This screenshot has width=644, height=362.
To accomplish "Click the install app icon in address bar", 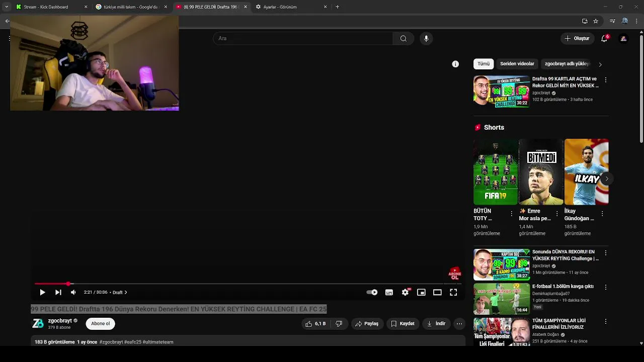I will click(585, 21).
